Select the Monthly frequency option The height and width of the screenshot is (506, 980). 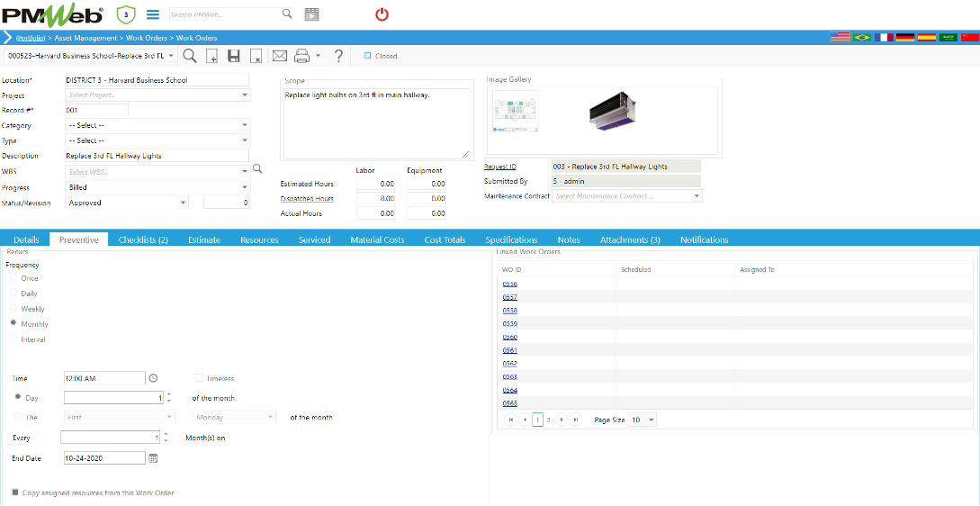point(13,323)
